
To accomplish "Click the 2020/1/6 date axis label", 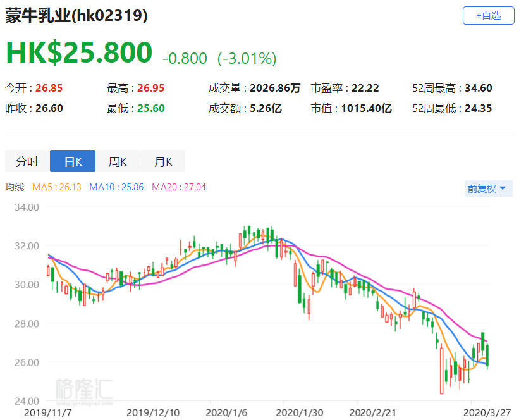I will point(226,412).
